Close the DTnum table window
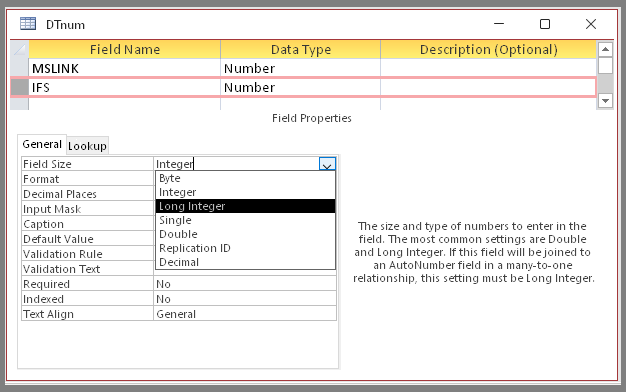 point(591,24)
